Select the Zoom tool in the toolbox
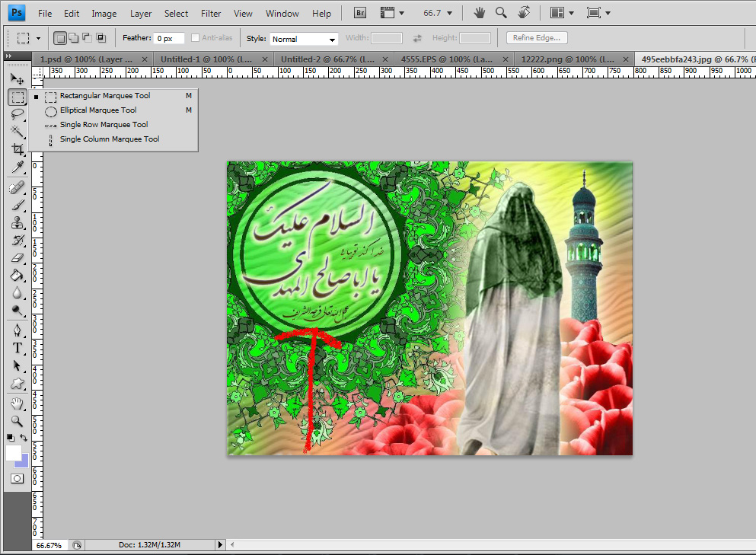Screen dimensions: 756x555 (x=18, y=421)
